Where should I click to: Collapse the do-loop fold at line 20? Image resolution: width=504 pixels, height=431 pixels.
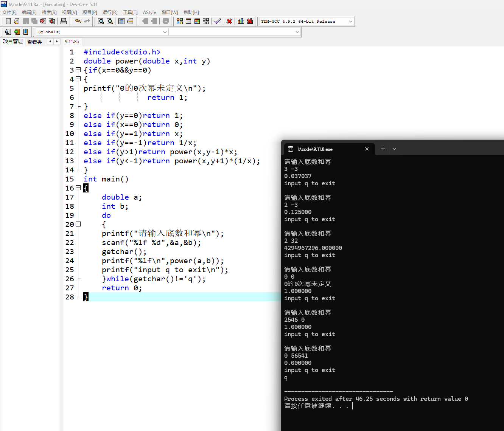[x=78, y=224]
